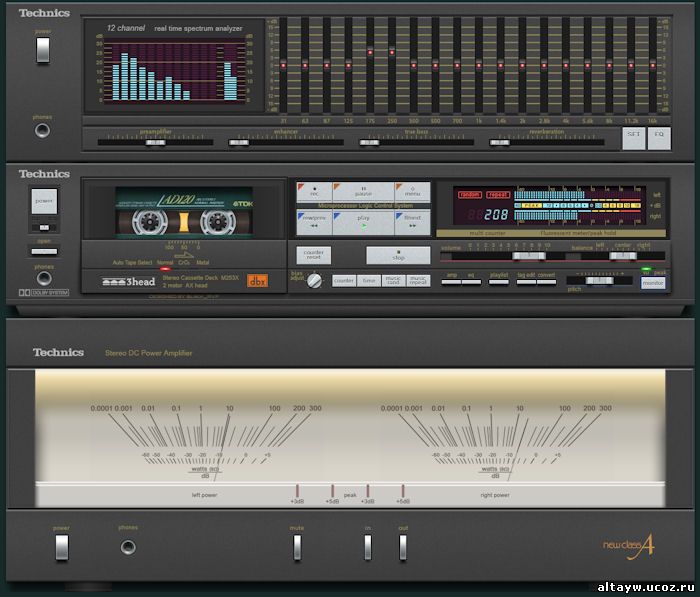The height and width of the screenshot is (597, 700).
Task: Click the preamplifier slider handle
Action: click(x=155, y=142)
